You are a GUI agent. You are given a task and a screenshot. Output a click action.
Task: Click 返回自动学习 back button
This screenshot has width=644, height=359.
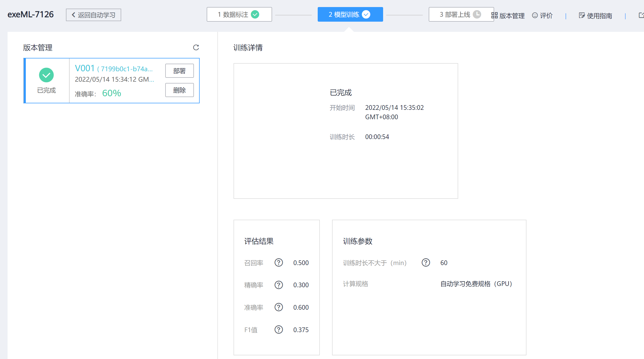pos(94,15)
